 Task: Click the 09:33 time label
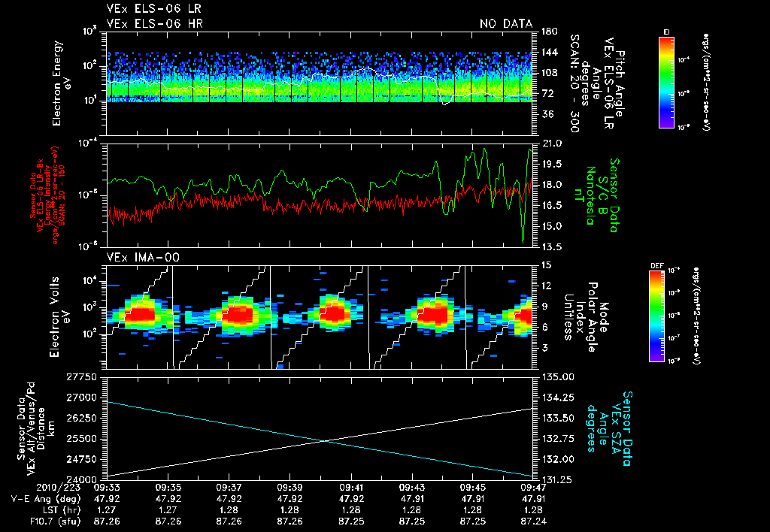tap(107, 488)
